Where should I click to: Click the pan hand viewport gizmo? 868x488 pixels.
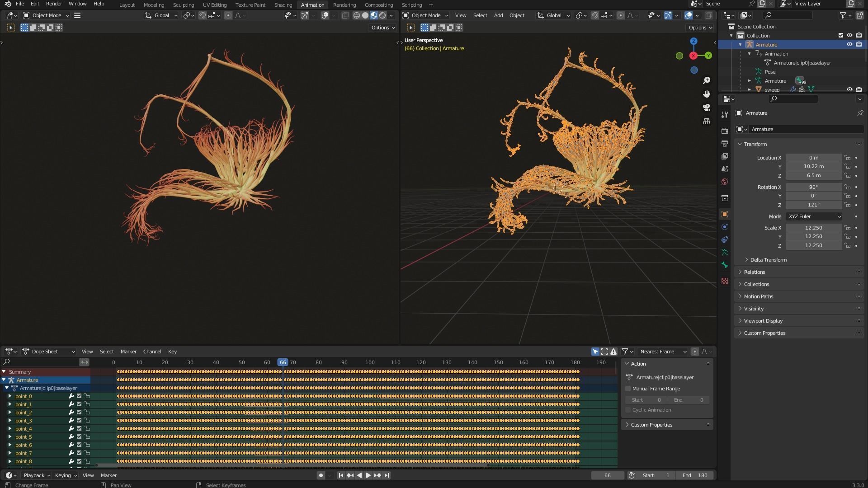tap(707, 94)
